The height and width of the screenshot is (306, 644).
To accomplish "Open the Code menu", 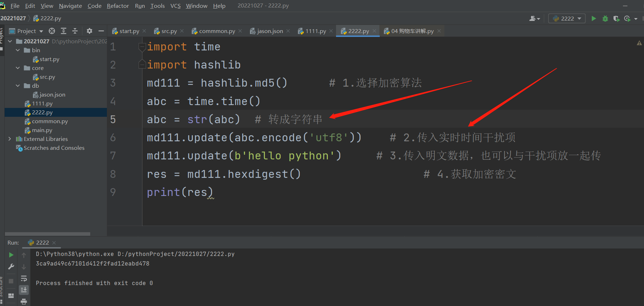I will (94, 6).
